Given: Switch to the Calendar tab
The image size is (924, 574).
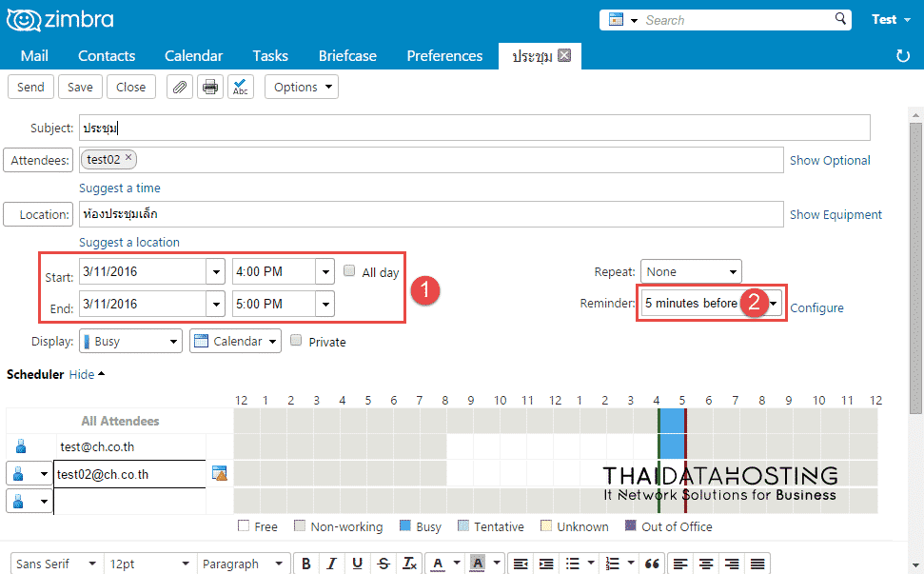Looking at the screenshot, I should [x=193, y=56].
